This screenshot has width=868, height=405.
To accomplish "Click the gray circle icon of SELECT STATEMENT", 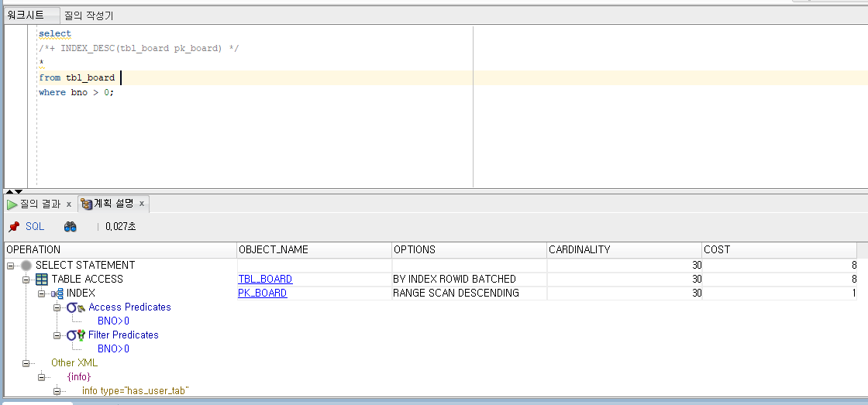I will click(x=26, y=266).
